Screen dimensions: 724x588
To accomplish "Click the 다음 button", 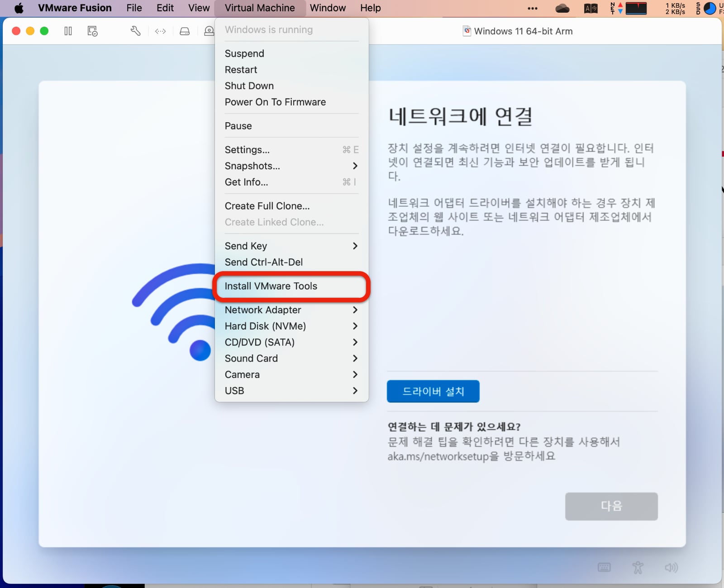I will point(611,506).
